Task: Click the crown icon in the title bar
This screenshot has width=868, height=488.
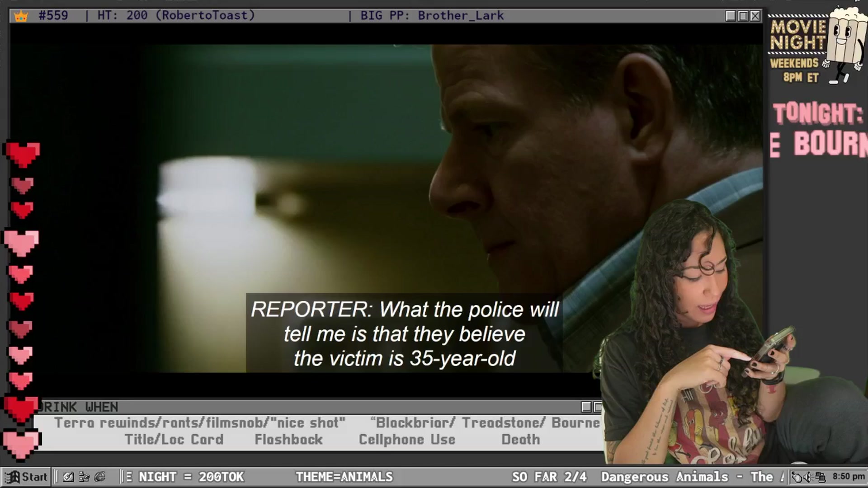Action: point(21,16)
